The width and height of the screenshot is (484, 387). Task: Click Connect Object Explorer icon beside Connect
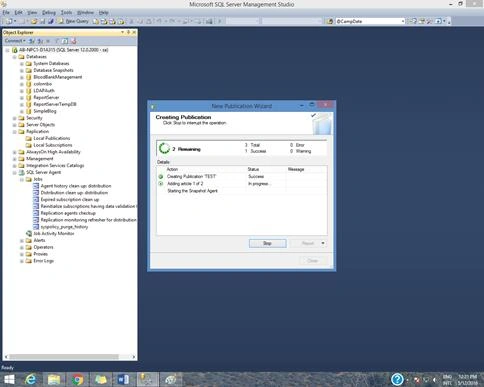[31, 41]
